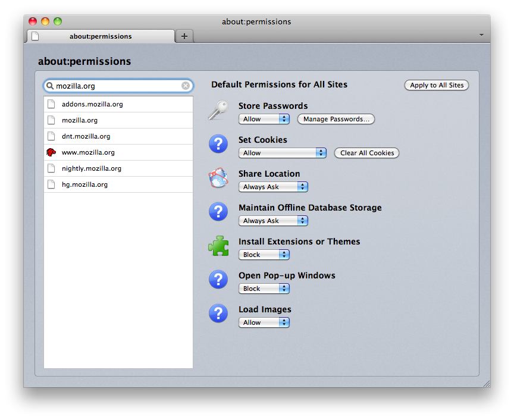Click the Clear All Cookies button
This screenshot has width=514, height=420.
pos(366,153)
